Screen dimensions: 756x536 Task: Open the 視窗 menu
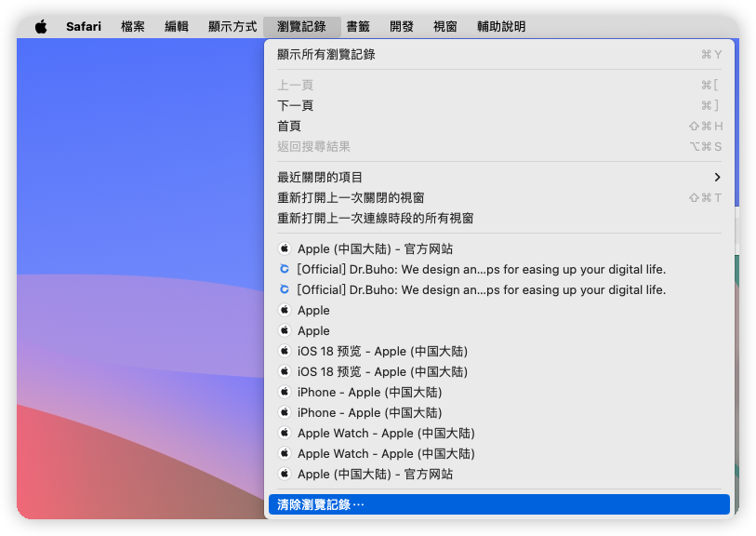(x=445, y=27)
